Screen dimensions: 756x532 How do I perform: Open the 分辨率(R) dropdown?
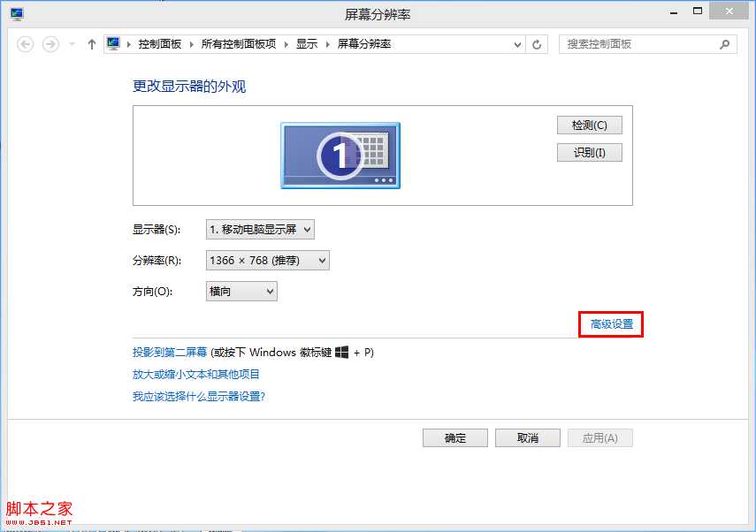[x=268, y=260]
